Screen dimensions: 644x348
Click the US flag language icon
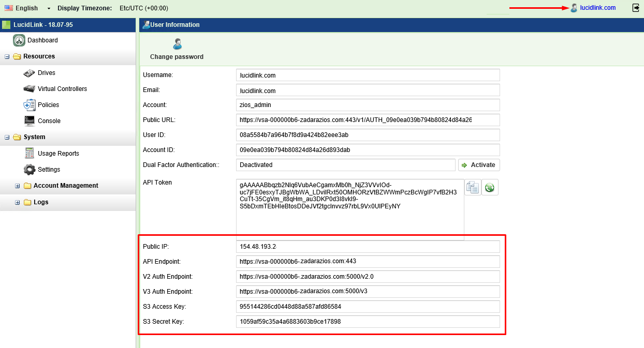(9, 8)
